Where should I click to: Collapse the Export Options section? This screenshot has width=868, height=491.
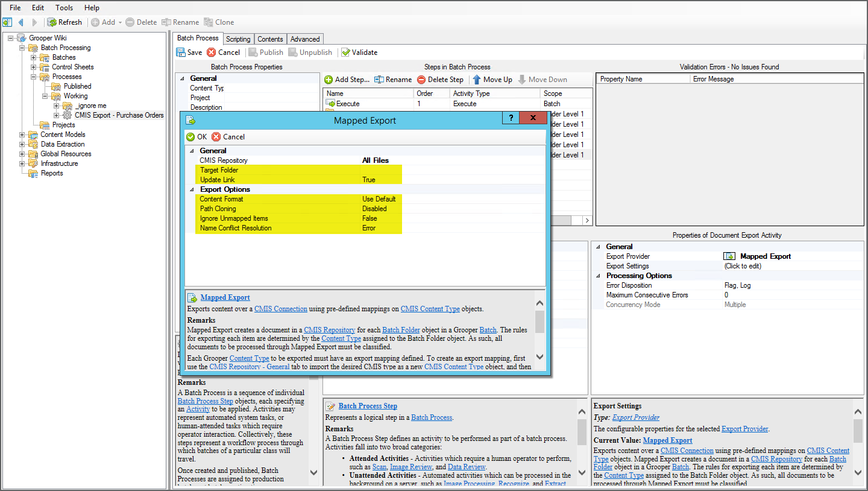click(192, 189)
